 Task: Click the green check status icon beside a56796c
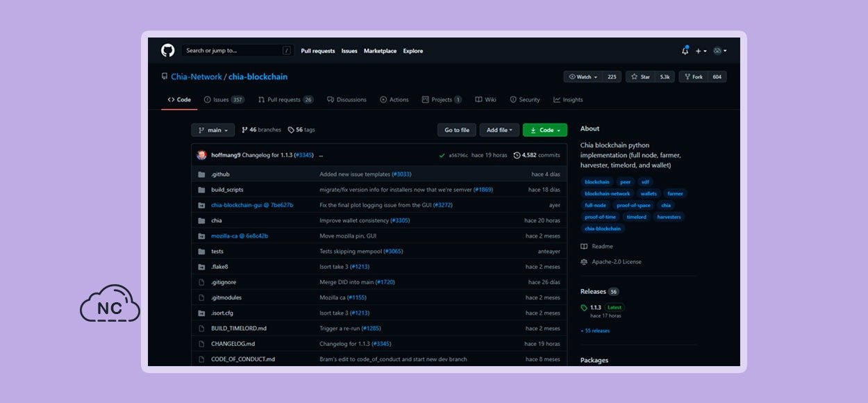click(x=442, y=155)
